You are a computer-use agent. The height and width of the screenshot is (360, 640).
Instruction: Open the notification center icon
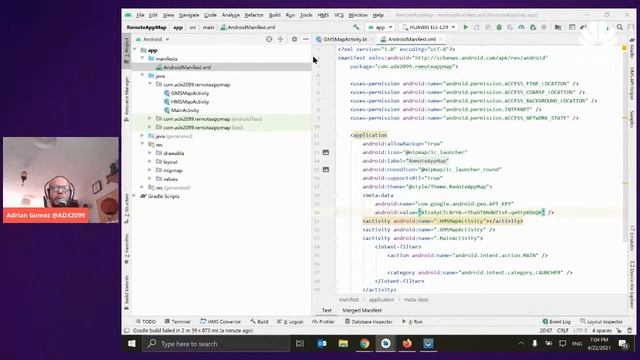pos(623,344)
